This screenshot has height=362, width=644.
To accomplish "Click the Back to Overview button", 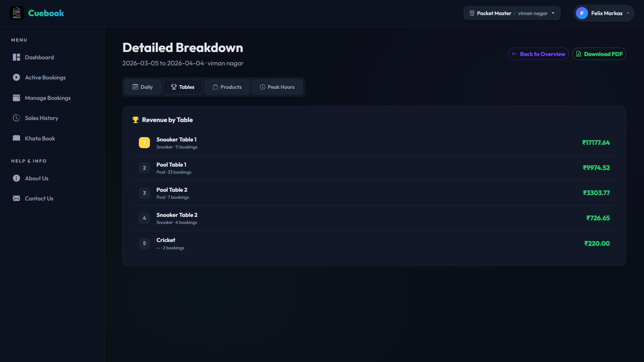I will tap(538, 54).
